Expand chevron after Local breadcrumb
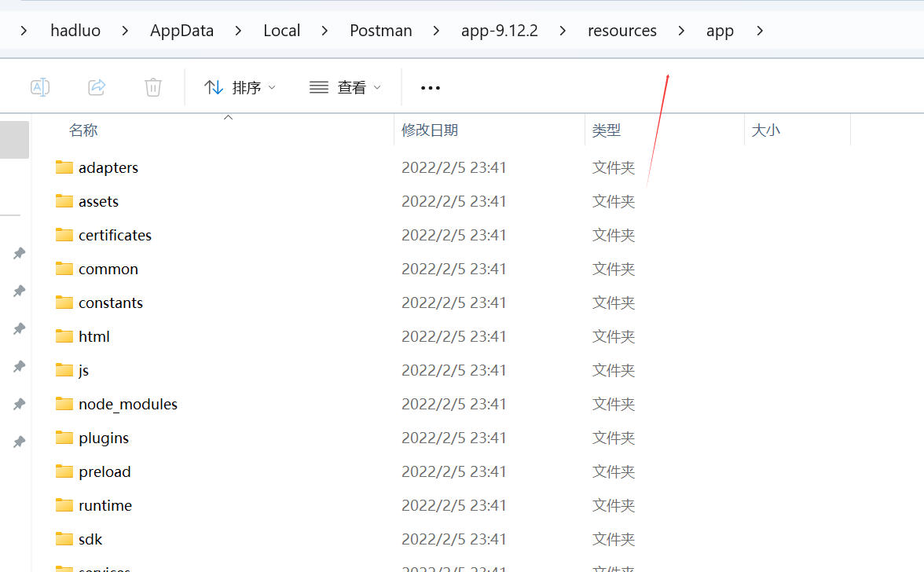Image resolution: width=924 pixels, height=572 pixels. point(324,31)
